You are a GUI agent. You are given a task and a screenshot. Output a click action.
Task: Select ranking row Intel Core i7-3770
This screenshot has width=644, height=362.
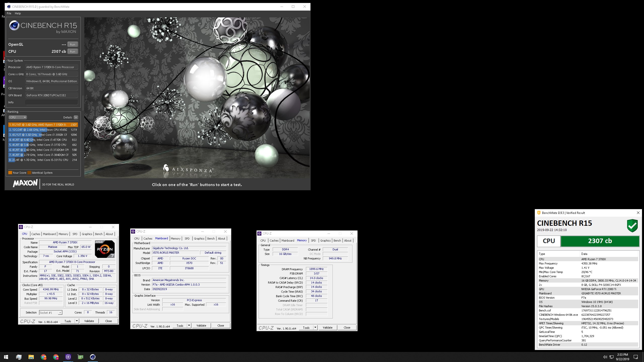click(x=43, y=145)
